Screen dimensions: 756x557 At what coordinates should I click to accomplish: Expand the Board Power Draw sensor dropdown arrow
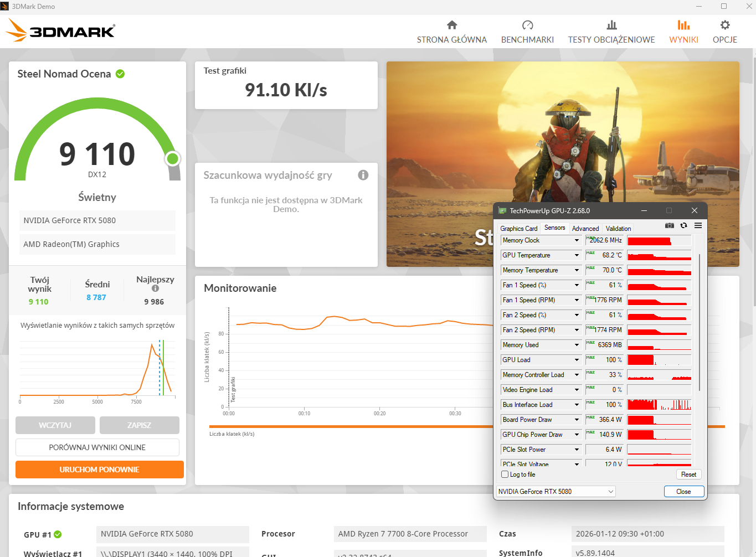point(577,420)
